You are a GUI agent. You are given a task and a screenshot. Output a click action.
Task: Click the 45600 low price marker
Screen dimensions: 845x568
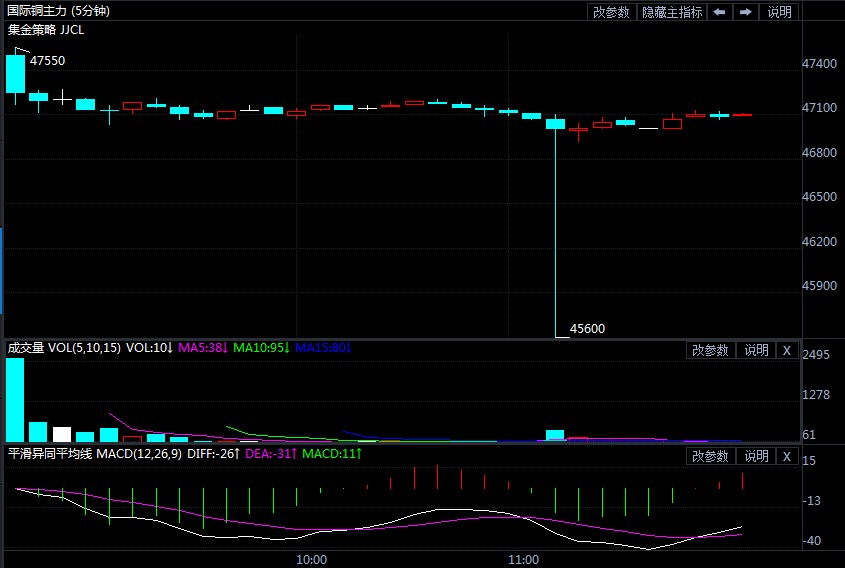point(587,329)
